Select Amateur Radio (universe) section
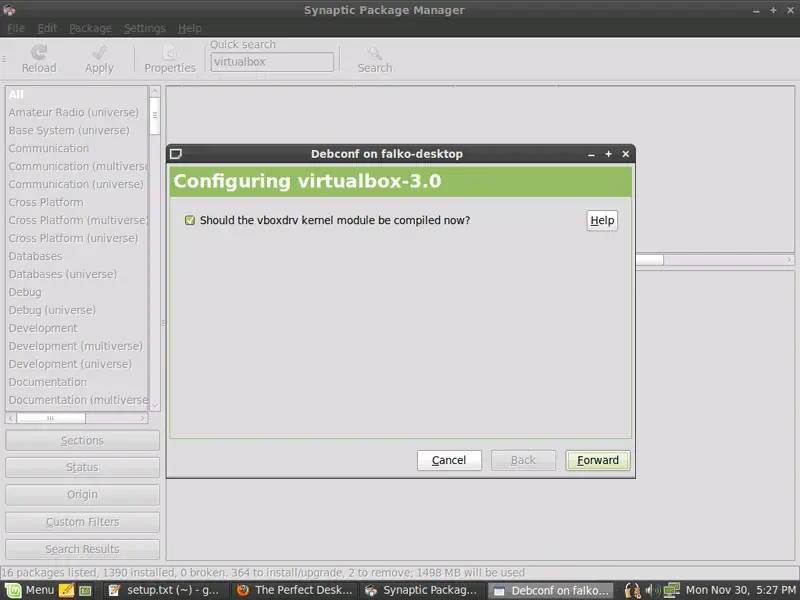This screenshot has width=800, height=600. pyautogui.click(x=77, y=112)
